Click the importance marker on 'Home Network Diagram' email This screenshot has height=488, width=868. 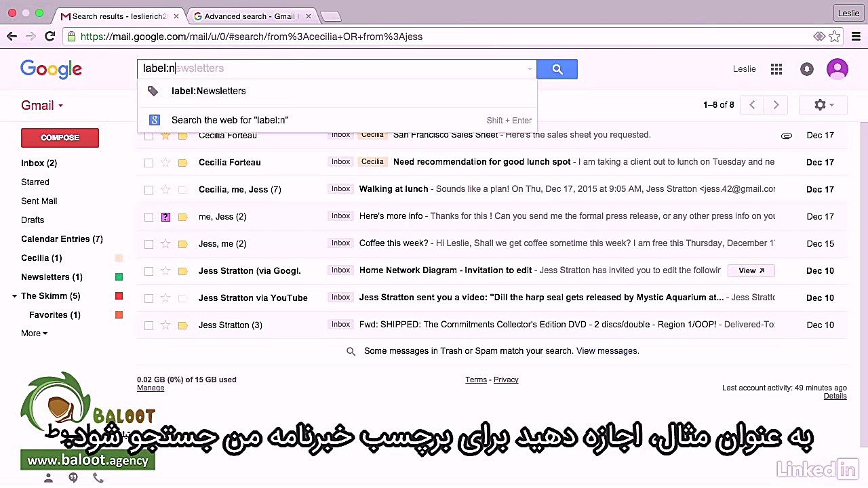[x=182, y=271]
